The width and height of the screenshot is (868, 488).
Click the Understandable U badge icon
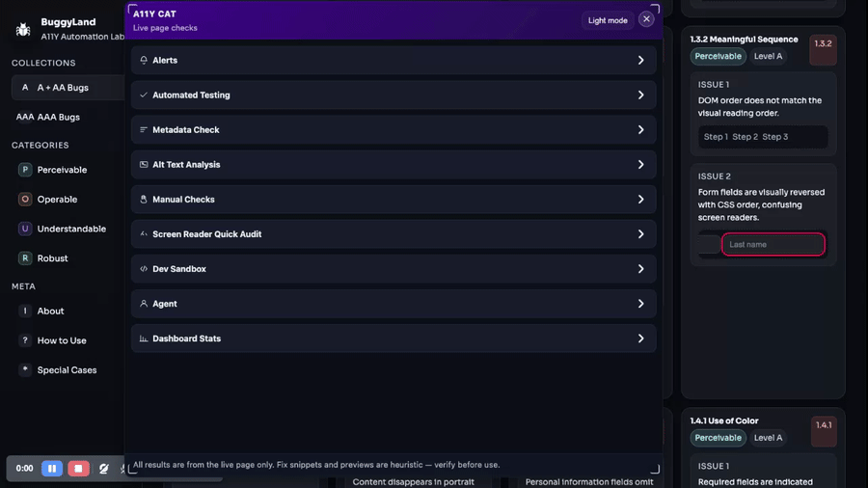click(x=25, y=229)
